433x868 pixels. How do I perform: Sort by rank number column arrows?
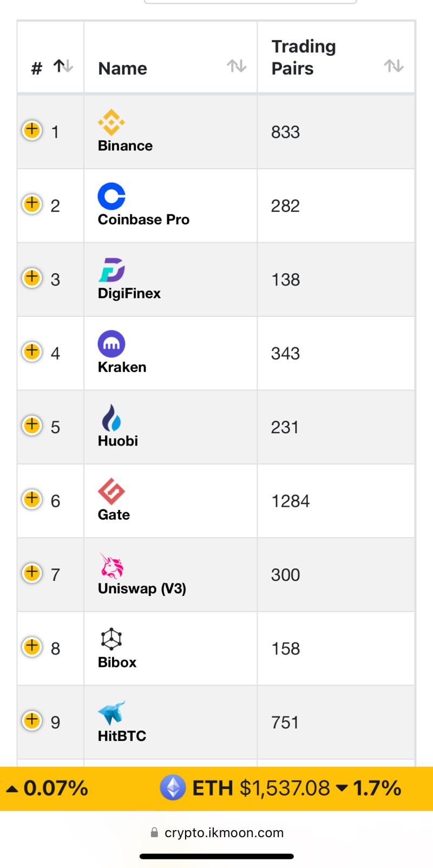63,66
